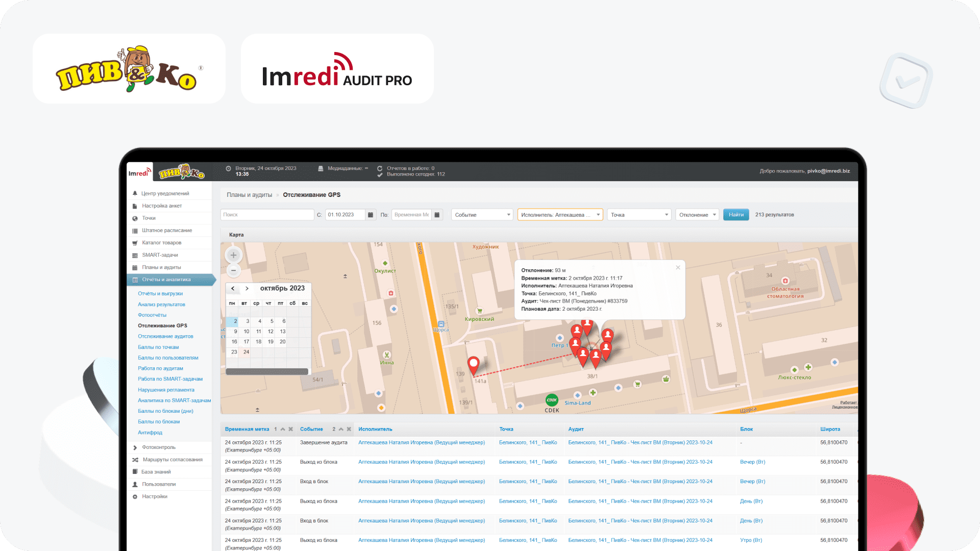Open the Отклонение dropdown filter
This screenshot has height=551, width=980.
[697, 215]
